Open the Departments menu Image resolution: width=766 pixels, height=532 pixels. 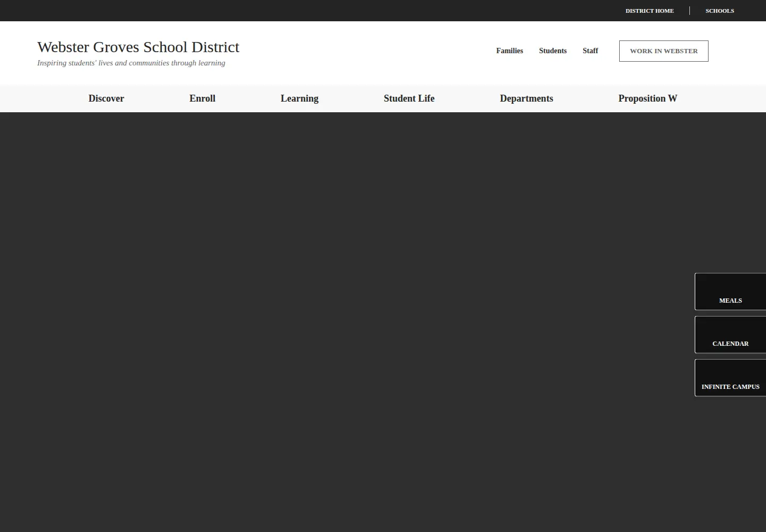click(527, 98)
